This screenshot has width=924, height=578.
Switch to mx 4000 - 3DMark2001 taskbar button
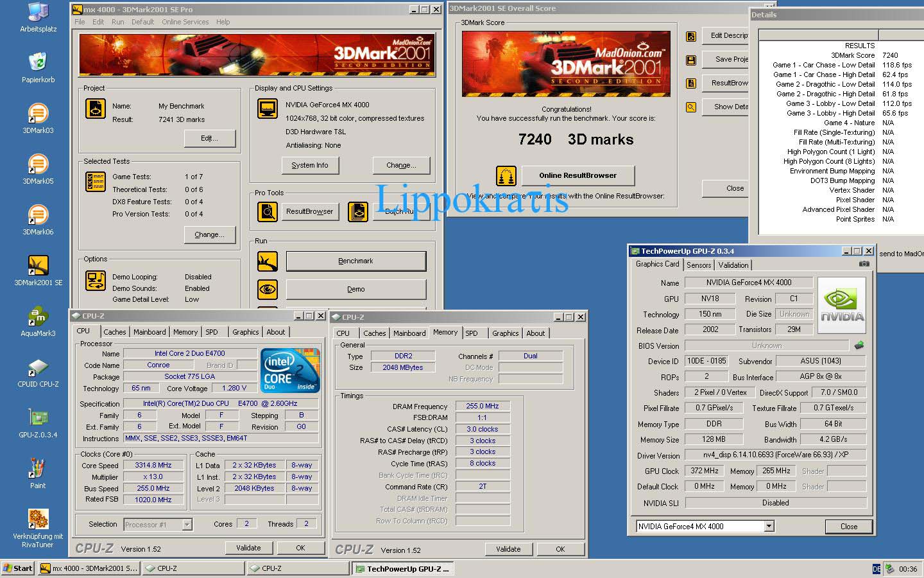(x=89, y=568)
